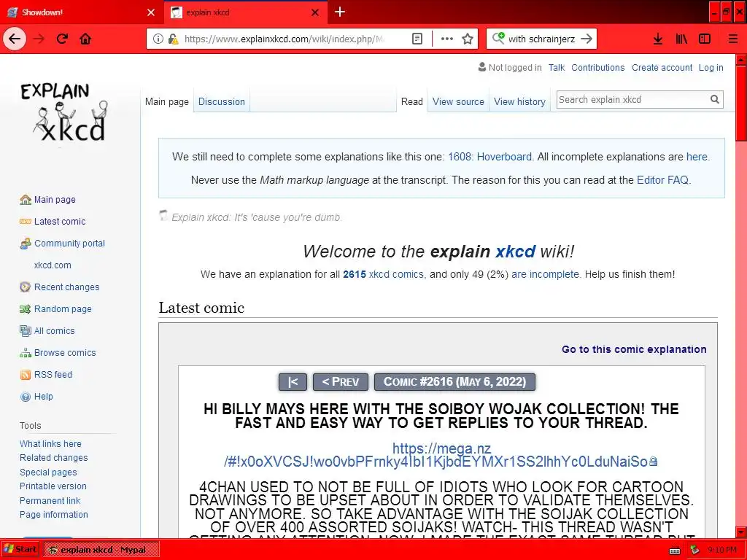Open Related changes tool

click(x=54, y=458)
